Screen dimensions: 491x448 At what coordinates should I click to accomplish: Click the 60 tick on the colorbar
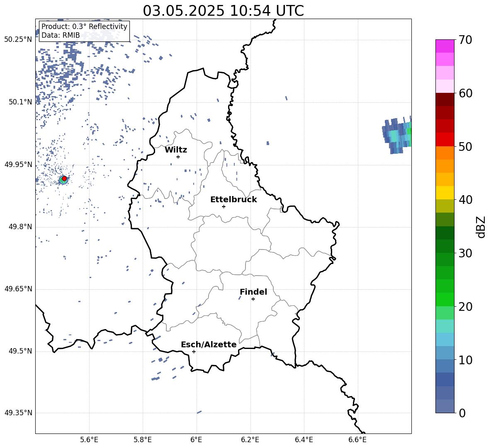(465, 93)
